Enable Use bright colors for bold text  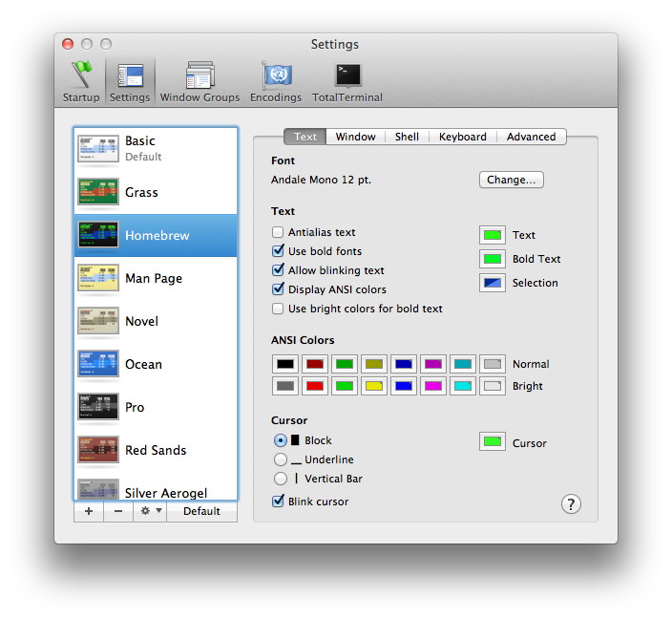[278, 309]
